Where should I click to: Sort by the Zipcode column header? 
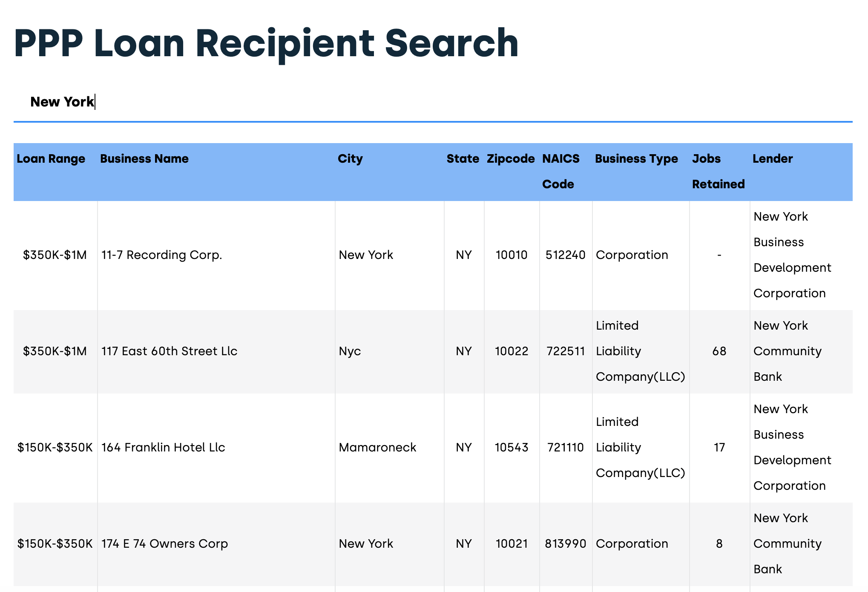[x=510, y=158]
